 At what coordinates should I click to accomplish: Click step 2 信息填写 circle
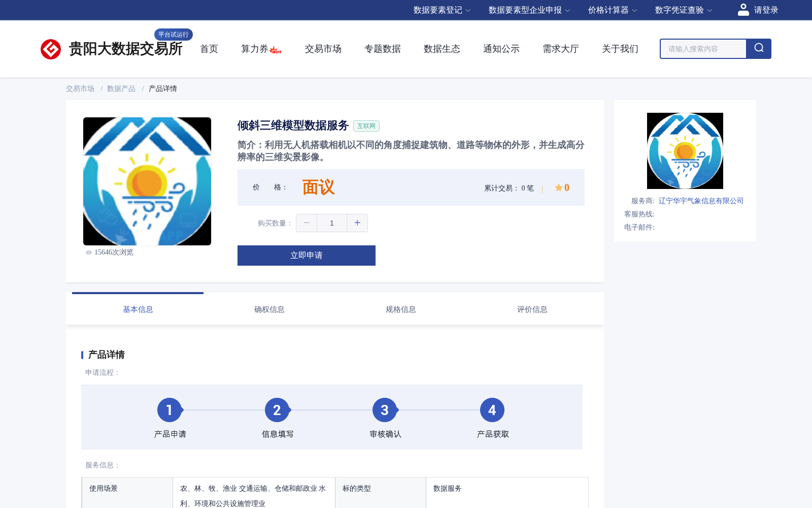pos(277,410)
